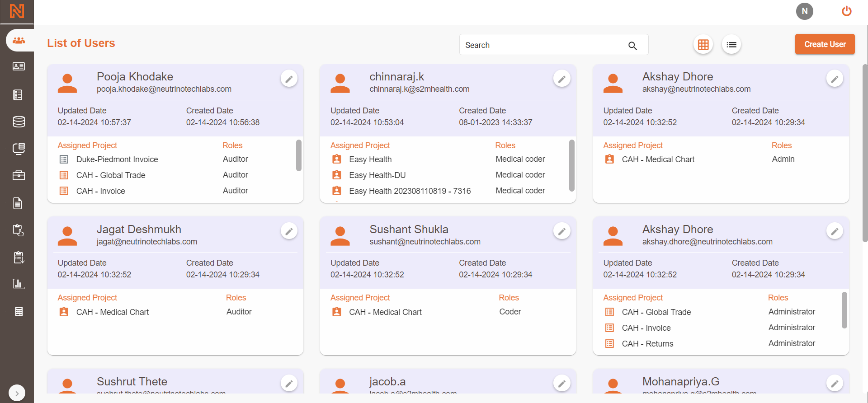The height and width of the screenshot is (403, 868).
Task: Edit jacob.a user card
Action: (561, 384)
